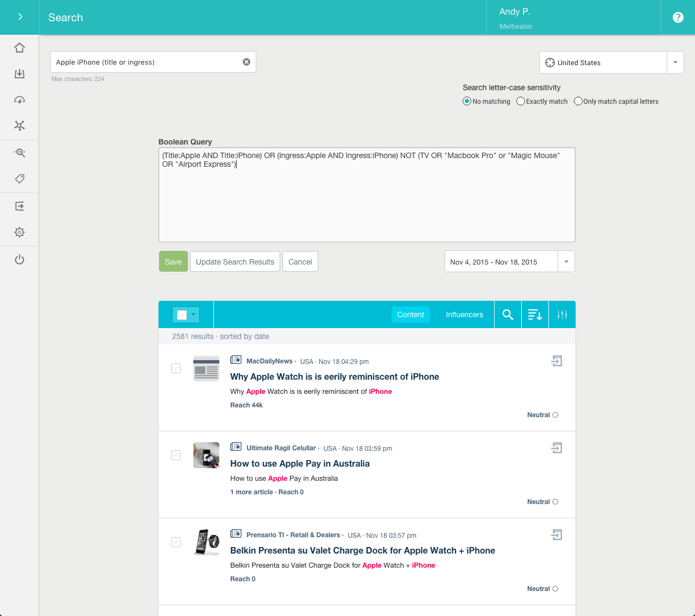695x616 pixels.
Task: Click the power logout icon in sidebar
Action: coord(20,259)
